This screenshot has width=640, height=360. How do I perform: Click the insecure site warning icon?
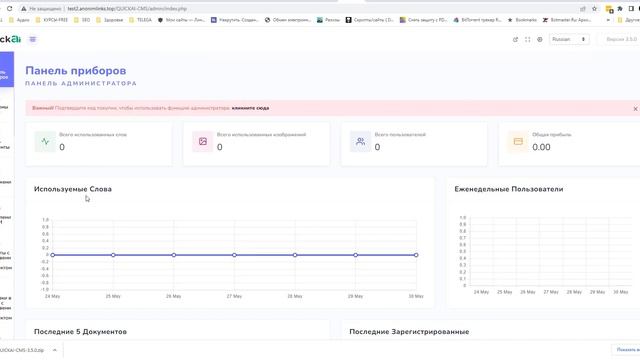tap(24, 9)
